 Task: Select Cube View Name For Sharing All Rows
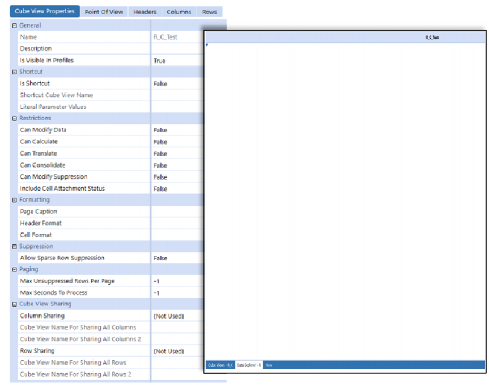pos(73,362)
